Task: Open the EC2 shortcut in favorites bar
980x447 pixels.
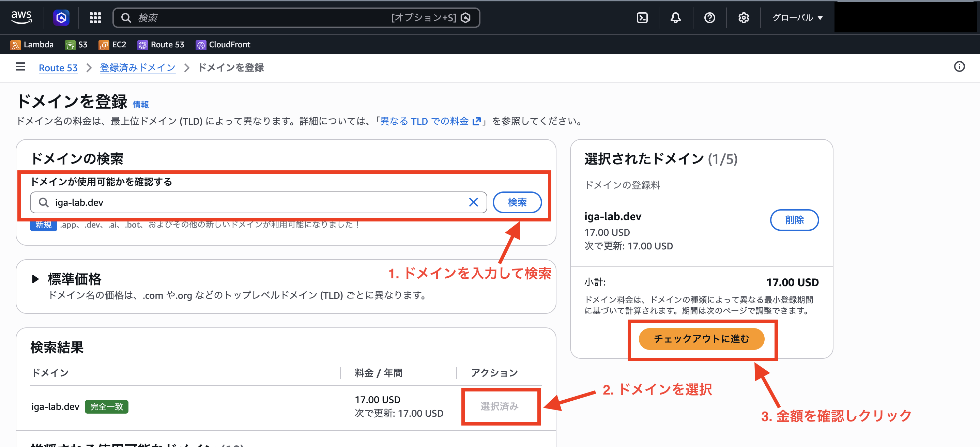Action: click(112, 45)
